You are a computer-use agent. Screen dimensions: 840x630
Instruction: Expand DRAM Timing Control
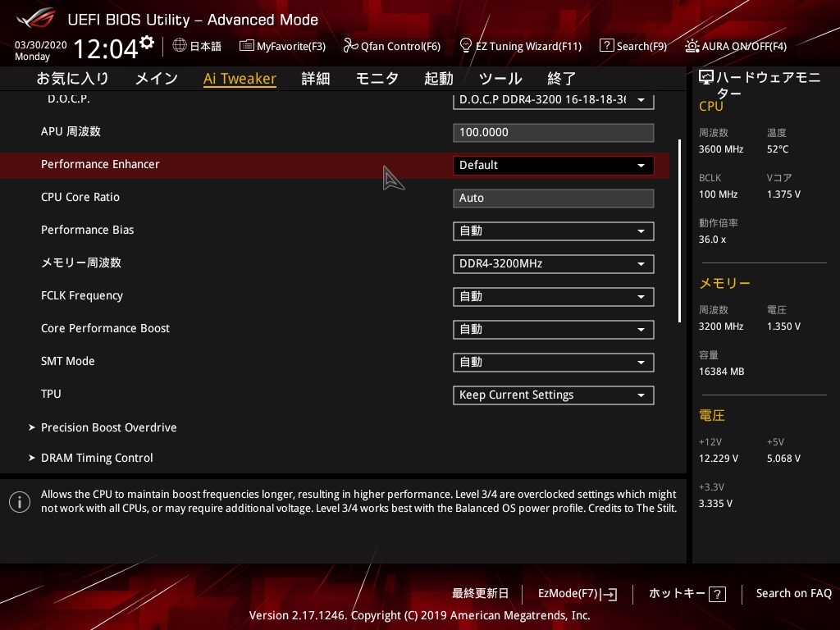[97, 458]
